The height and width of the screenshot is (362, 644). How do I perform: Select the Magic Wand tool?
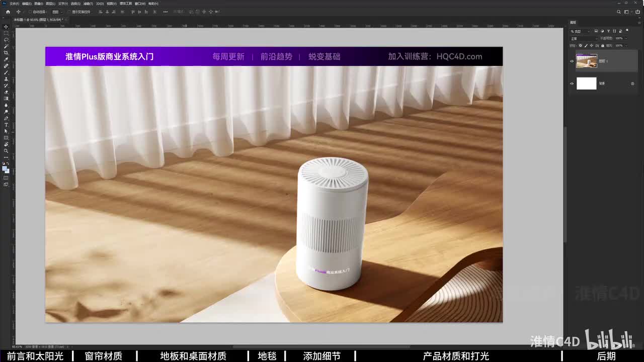[6, 46]
